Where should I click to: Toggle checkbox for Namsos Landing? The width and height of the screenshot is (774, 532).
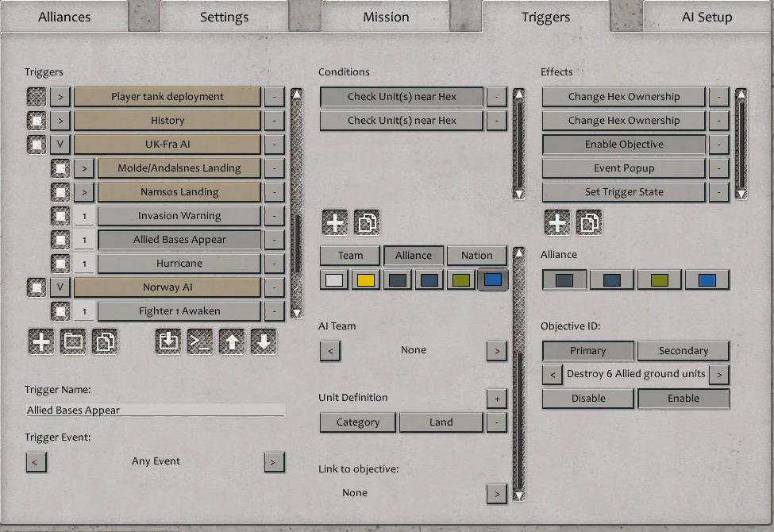pyautogui.click(x=60, y=191)
